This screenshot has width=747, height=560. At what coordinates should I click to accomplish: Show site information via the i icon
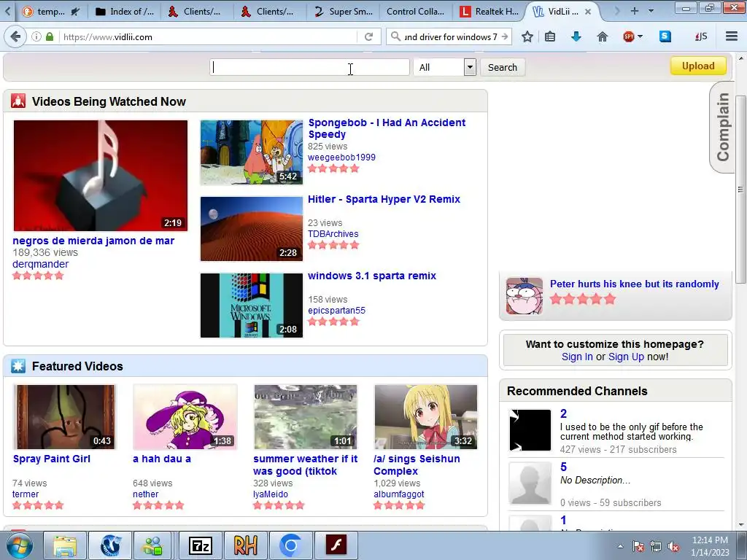pyautogui.click(x=36, y=36)
